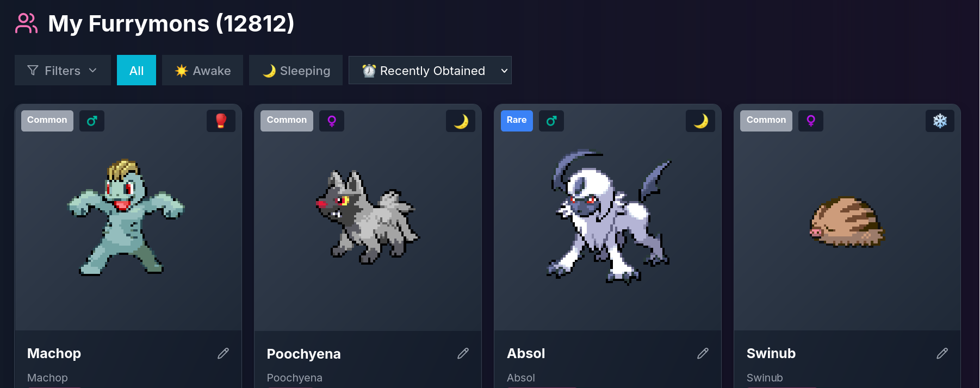Expand the Filters dropdown
Viewport: 980px width, 388px height.
click(63, 70)
